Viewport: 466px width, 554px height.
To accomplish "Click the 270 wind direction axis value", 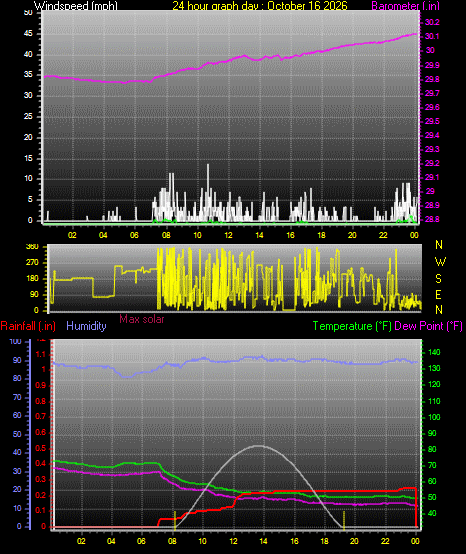I will coord(32,263).
